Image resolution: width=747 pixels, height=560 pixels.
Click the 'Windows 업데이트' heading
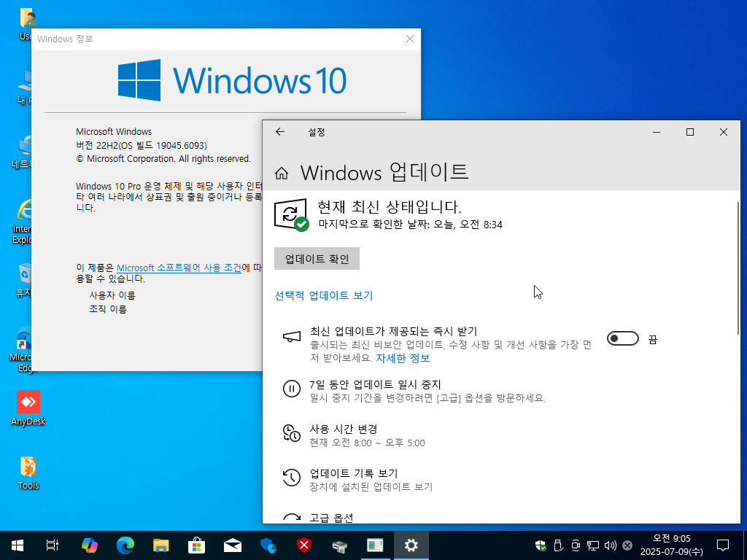pos(384,172)
